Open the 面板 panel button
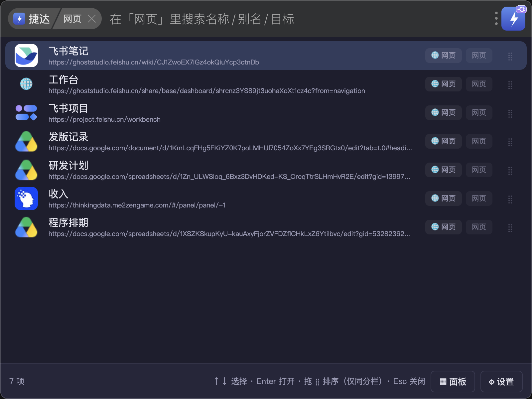The width and height of the screenshot is (532, 399). (x=453, y=381)
